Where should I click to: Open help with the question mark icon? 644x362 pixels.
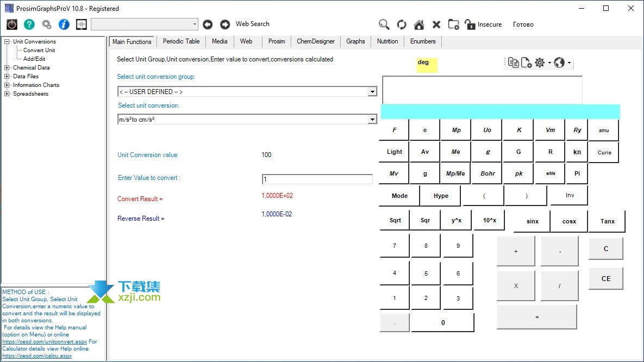coord(29,24)
